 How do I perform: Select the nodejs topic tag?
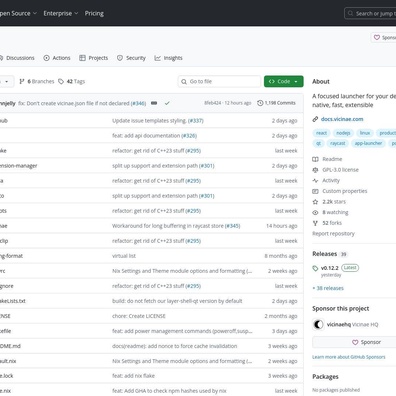click(343, 133)
